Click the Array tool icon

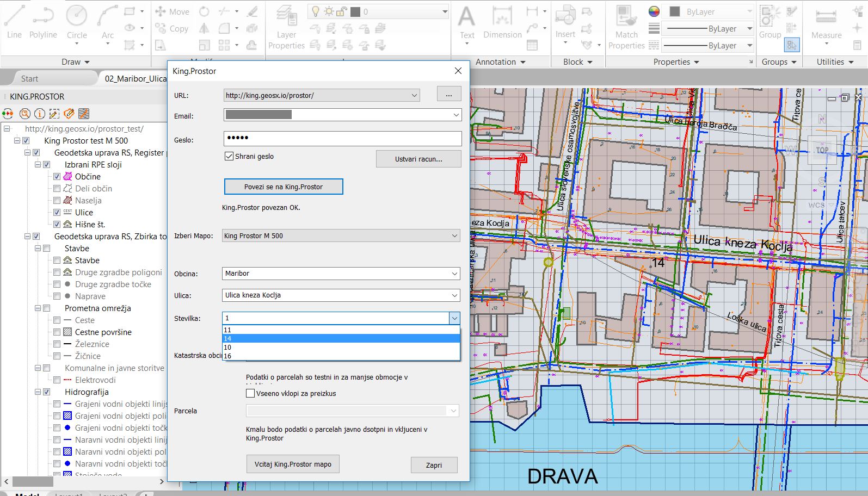click(224, 45)
